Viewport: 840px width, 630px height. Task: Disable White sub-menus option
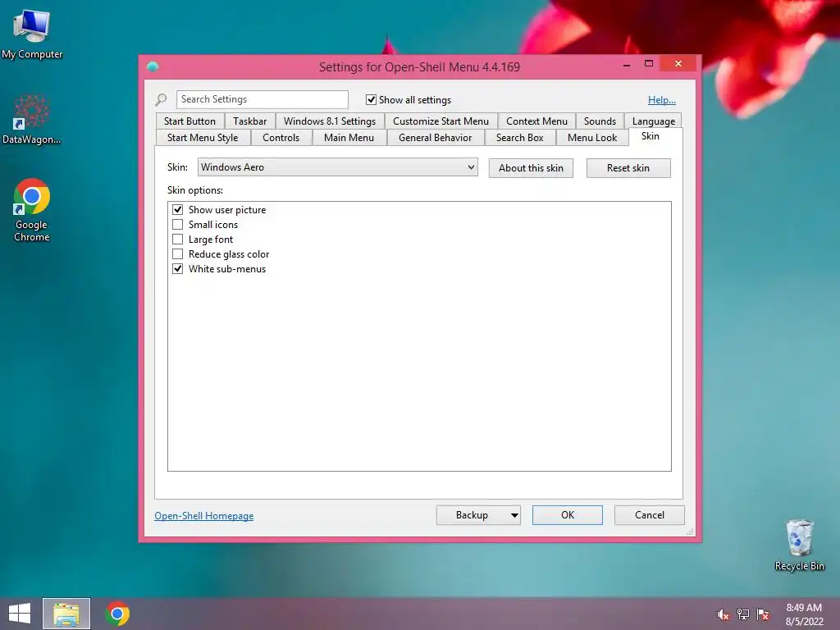177,269
